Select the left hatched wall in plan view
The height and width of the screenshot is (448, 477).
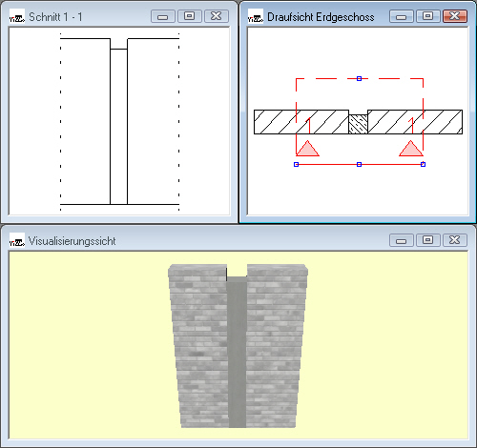pos(301,122)
